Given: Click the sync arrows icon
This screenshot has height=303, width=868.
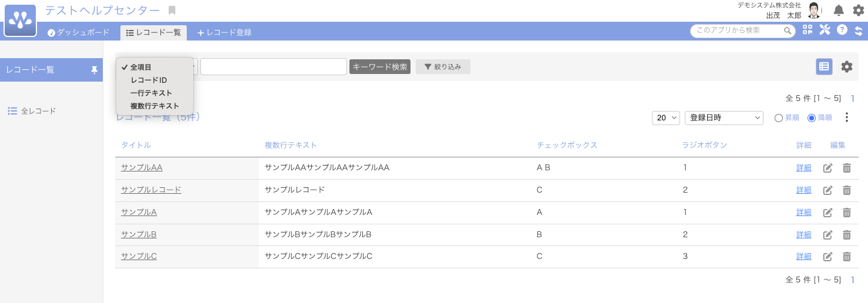Looking at the screenshot, I should [x=858, y=31].
